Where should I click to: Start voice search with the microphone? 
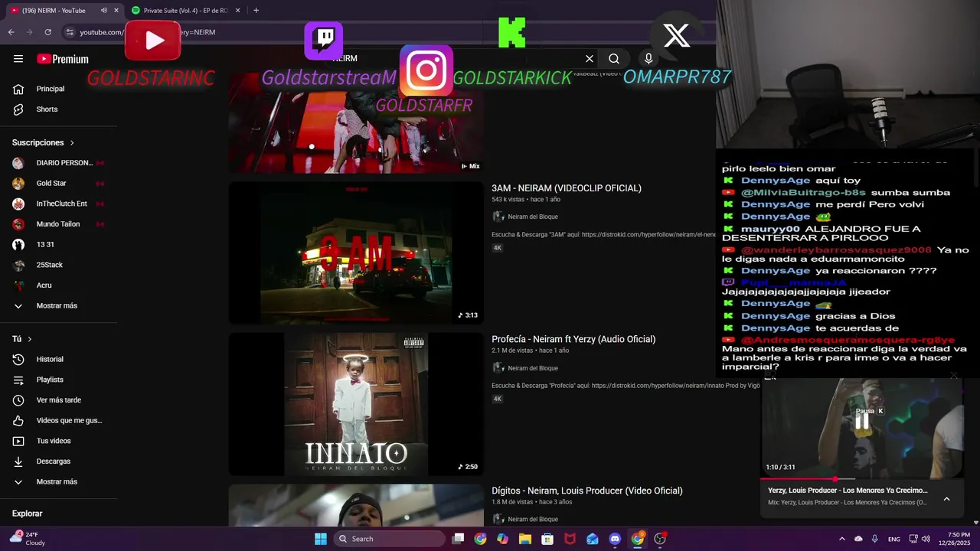point(648,59)
